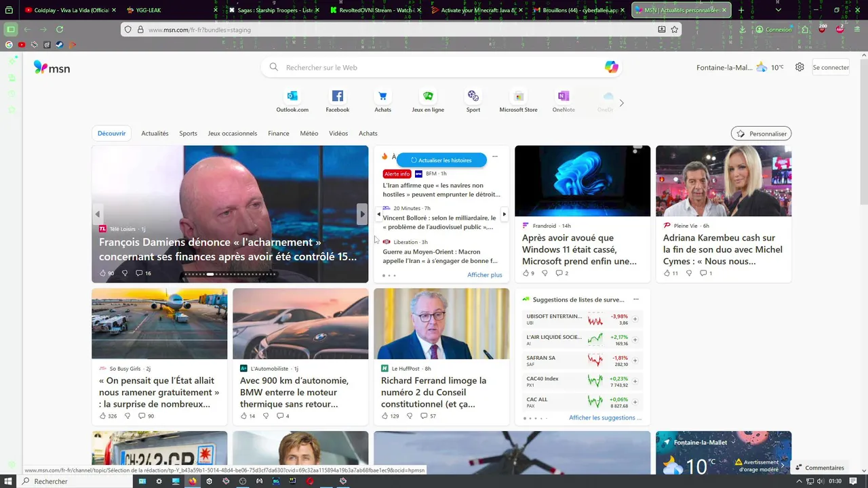This screenshot has height=488, width=868.
Task: Click the Rechercher sur le Web field
Action: 441,67
